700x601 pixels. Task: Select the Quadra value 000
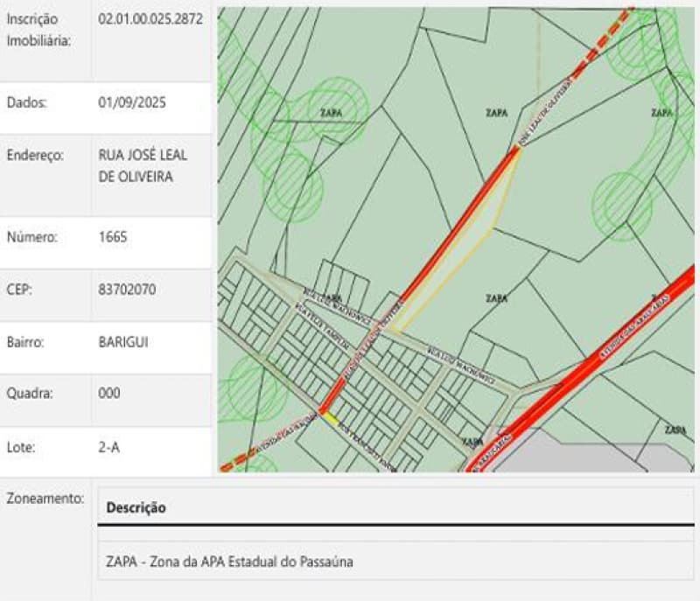[108, 394]
